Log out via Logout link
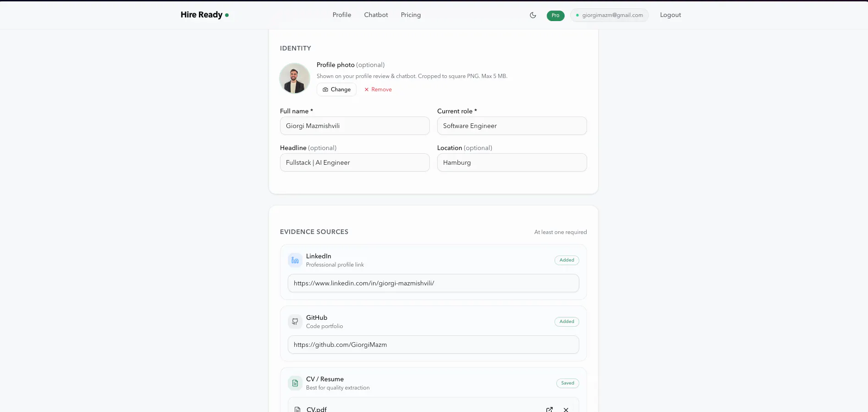This screenshot has height=412, width=868. click(x=670, y=15)
